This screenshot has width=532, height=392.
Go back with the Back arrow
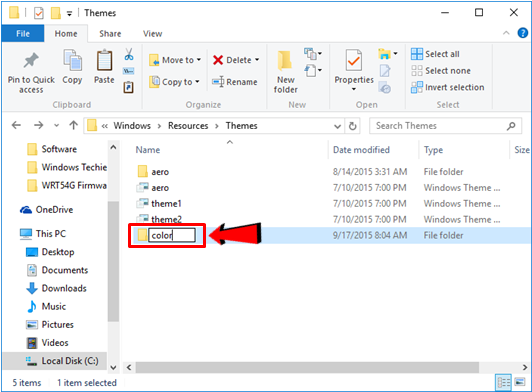[16, 126]
